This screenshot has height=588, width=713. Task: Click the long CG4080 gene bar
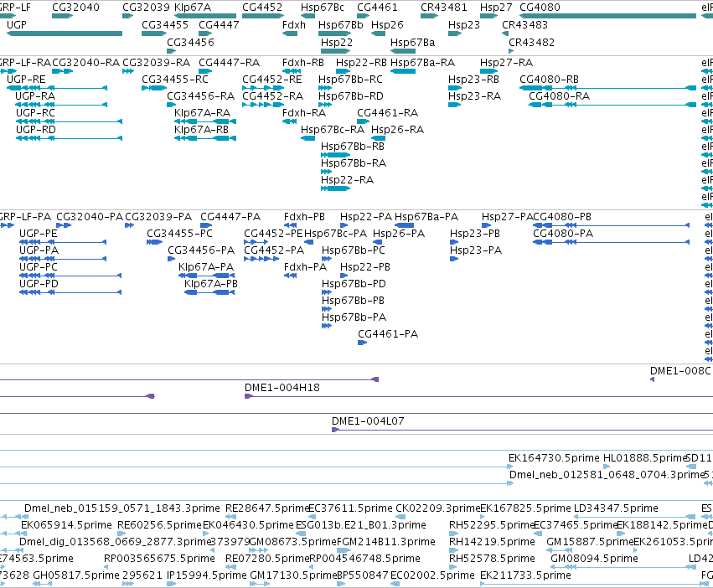tap(607, 16)
